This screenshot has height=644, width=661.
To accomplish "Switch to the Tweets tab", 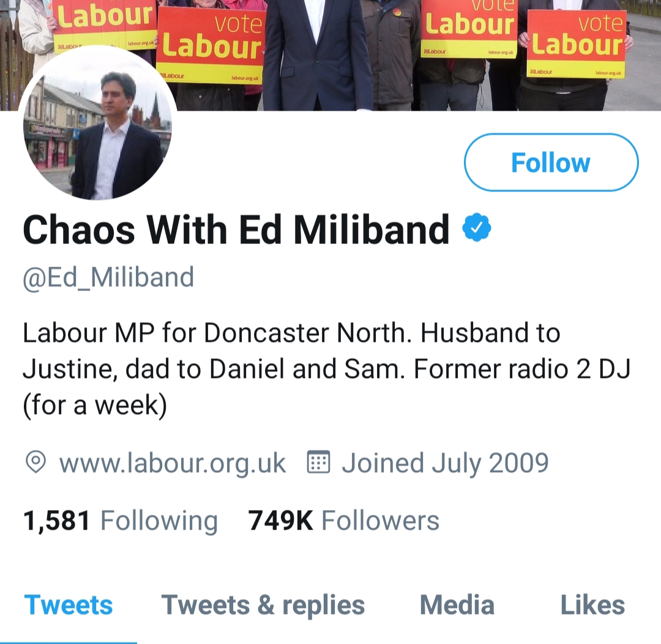I will pos(69,605).
